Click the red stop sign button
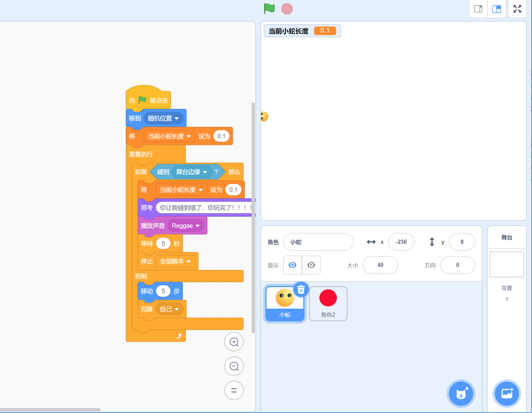 click(x=287, y=9)
